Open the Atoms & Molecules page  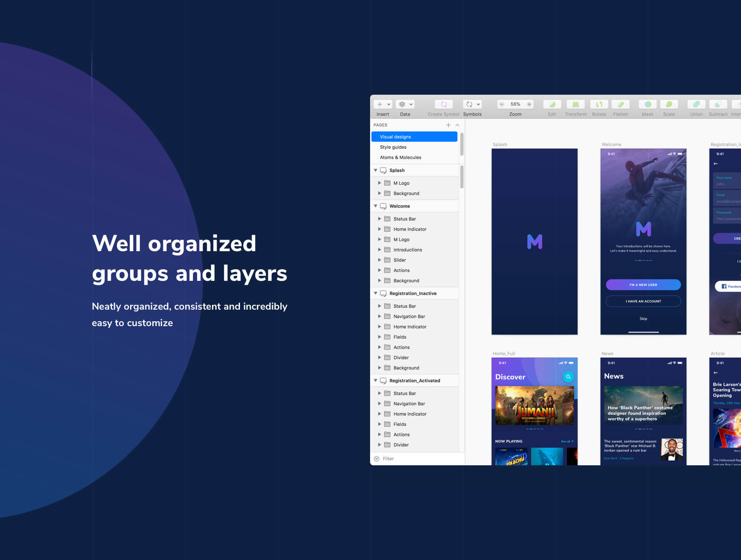[401, 157]
